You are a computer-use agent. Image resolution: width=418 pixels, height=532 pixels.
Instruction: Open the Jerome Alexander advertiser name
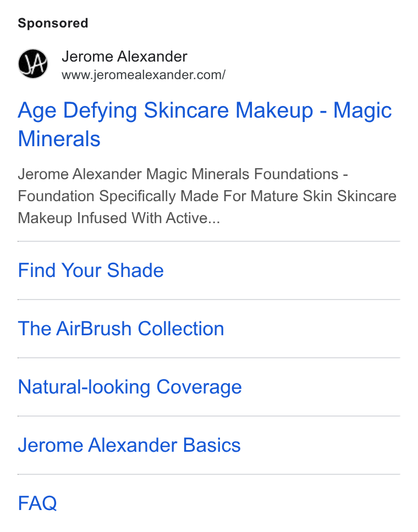[124, 56]
